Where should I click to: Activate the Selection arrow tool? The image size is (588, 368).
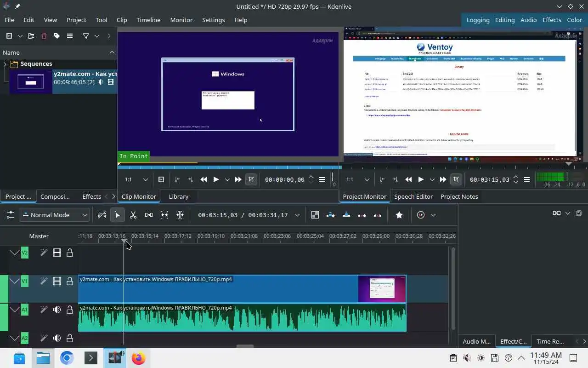pyautogui.click(x=117, y=215)
